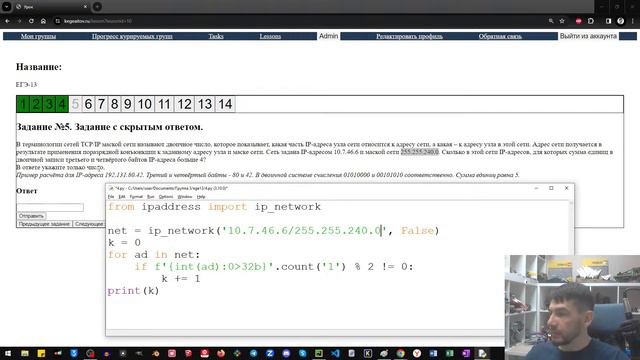
Task: Open the Format menu in IDLE
Action: point(136,197)
